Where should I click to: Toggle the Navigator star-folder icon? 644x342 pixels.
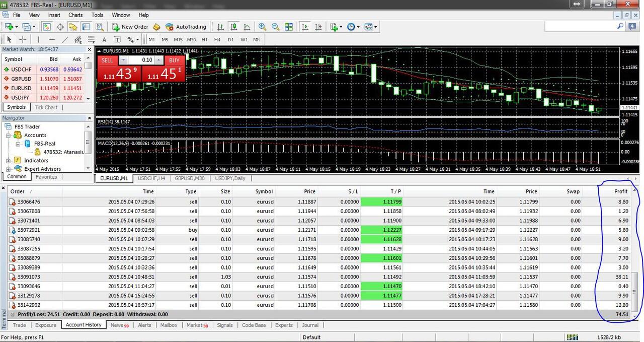pos(73,27)
